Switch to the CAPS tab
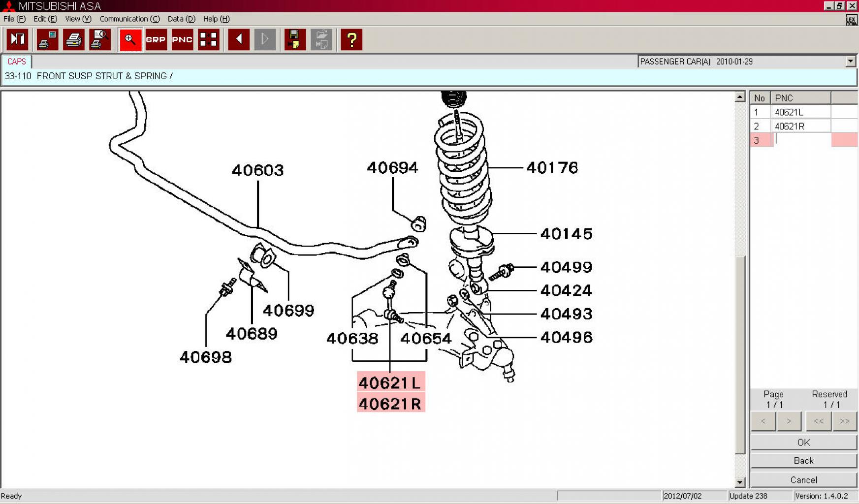 click(16, 62)
